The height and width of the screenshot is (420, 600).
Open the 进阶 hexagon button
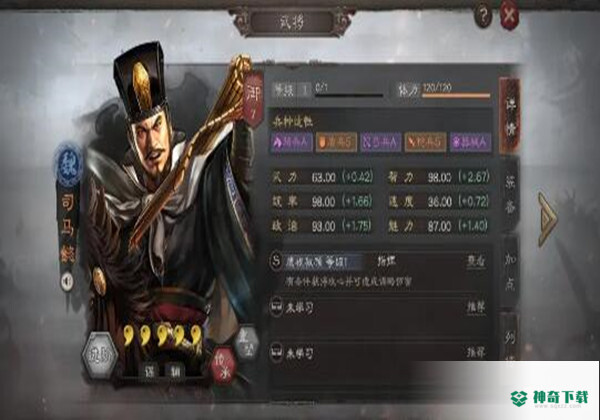pyautogui.click(x=100, y=355)
